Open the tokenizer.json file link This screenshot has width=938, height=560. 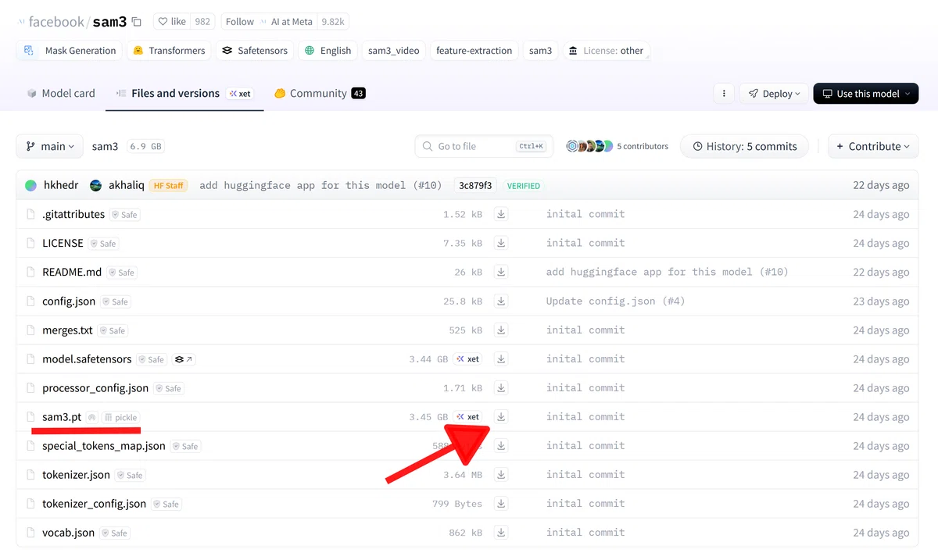(76, 475)
